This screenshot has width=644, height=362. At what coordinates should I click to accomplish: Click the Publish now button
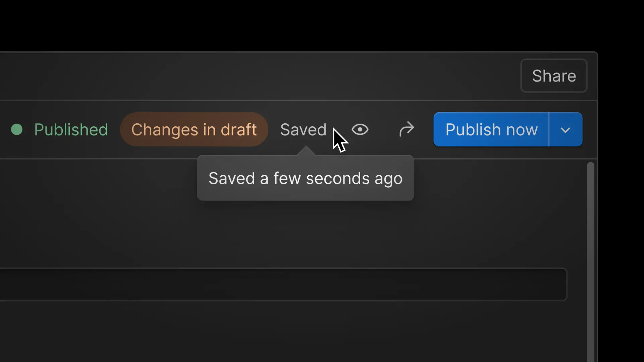coord(491,130)
